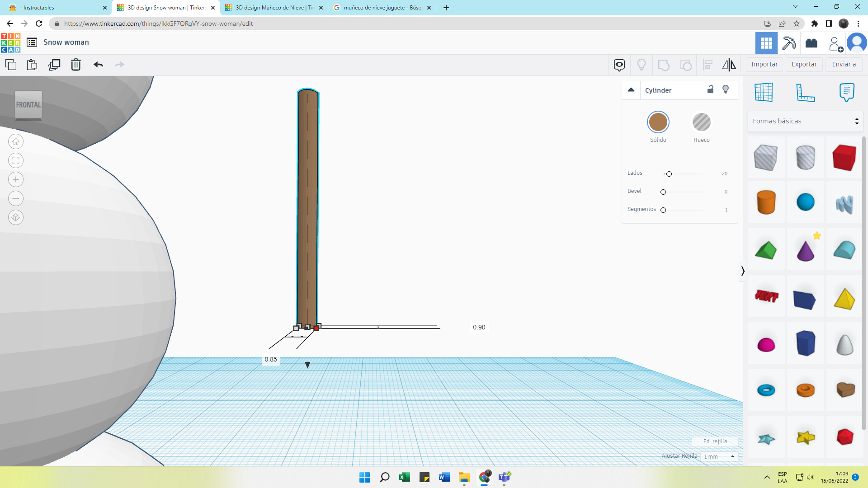Viewport: 868px width, 488px height.
Task: Delete selection with trash icon
Action: tap(76, 65)
